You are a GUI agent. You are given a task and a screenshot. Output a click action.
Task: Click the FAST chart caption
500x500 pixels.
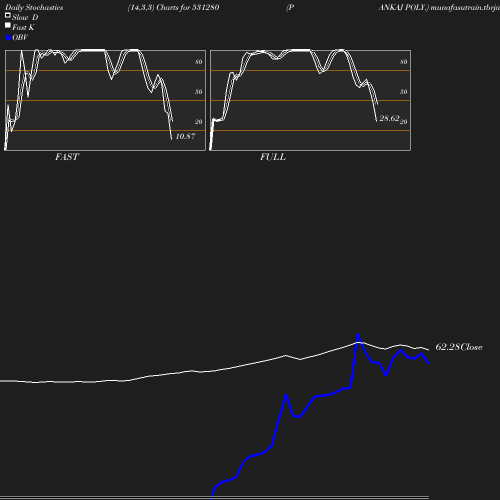point(67,157)
